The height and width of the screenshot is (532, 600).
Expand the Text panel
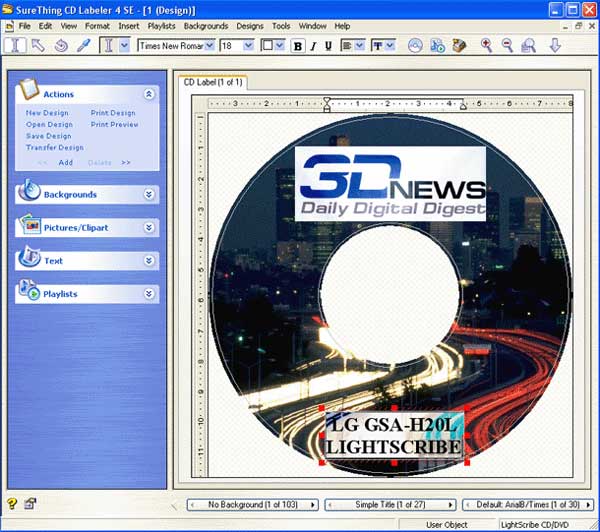click(x=149, y=261)
